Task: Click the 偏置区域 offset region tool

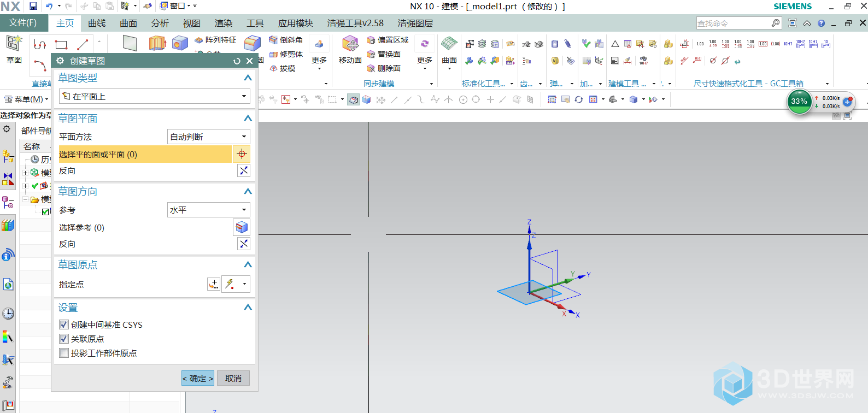Action: 388,40
